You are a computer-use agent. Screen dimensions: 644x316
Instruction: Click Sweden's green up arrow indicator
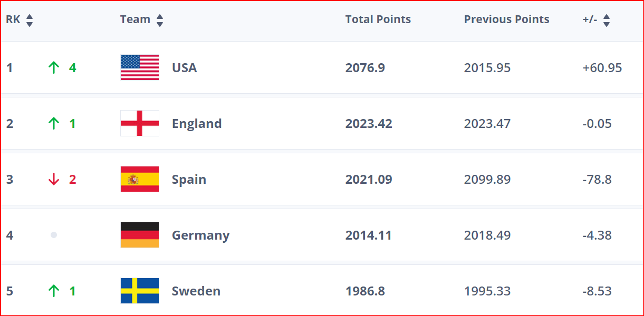pos(54,291)
